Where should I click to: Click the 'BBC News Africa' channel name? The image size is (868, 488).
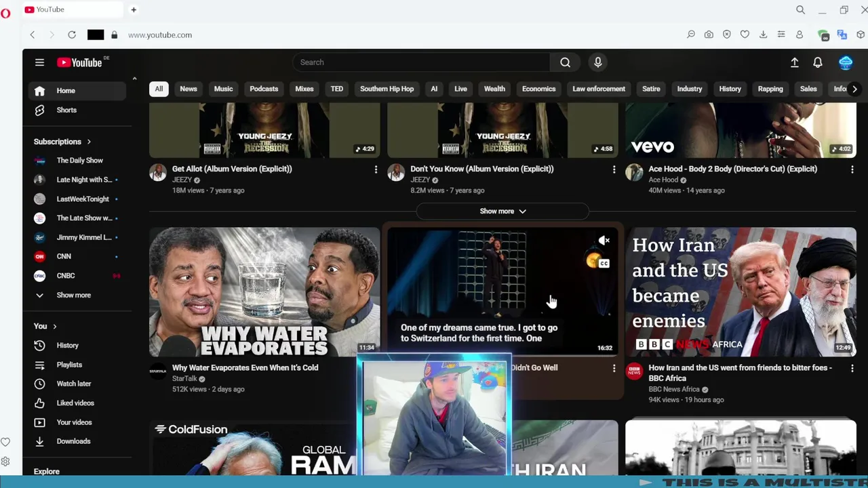(x=674, y=389)
